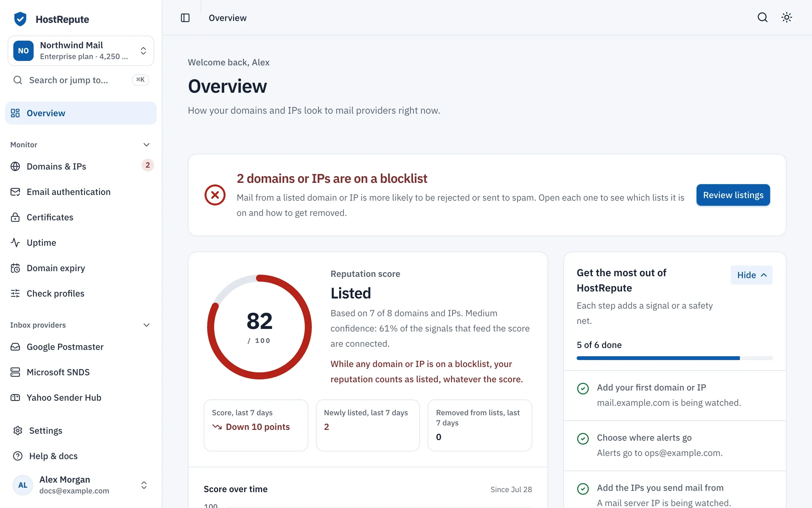The height and width of the screenshot is (508, 812).
Task: Click the 5 of 6 done progress bar
Action: click(x=674, y=358)
